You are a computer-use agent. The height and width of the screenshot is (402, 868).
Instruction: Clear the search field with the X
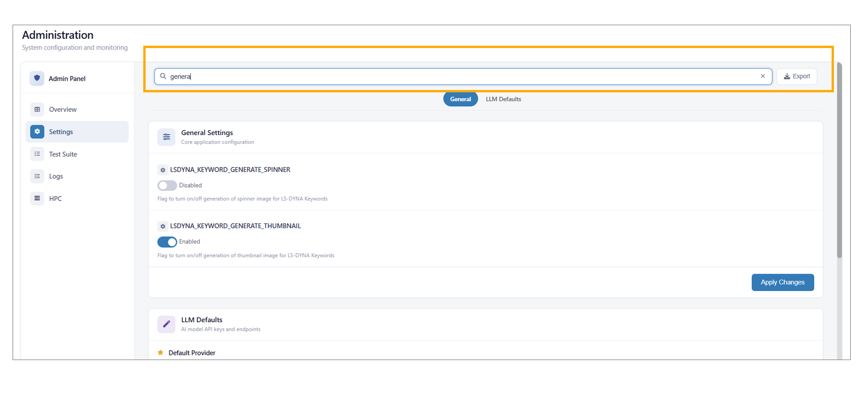point(763,76)
